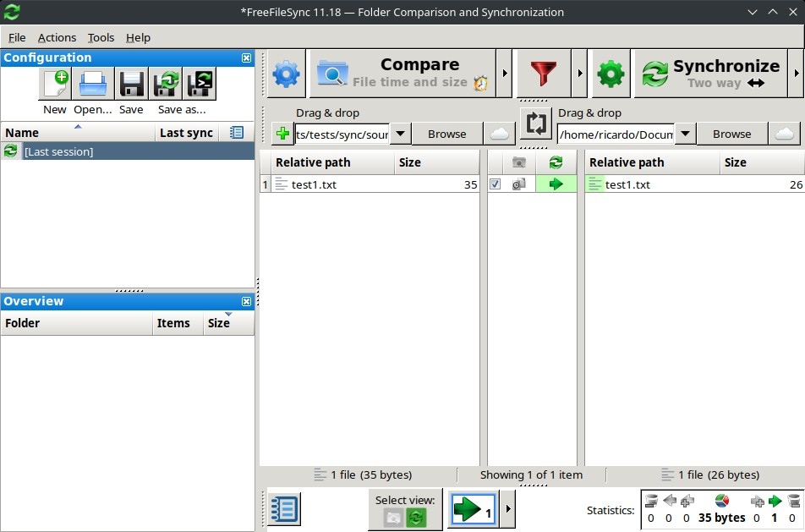Select cloud storage for the left folder

[x=499, y=134]
